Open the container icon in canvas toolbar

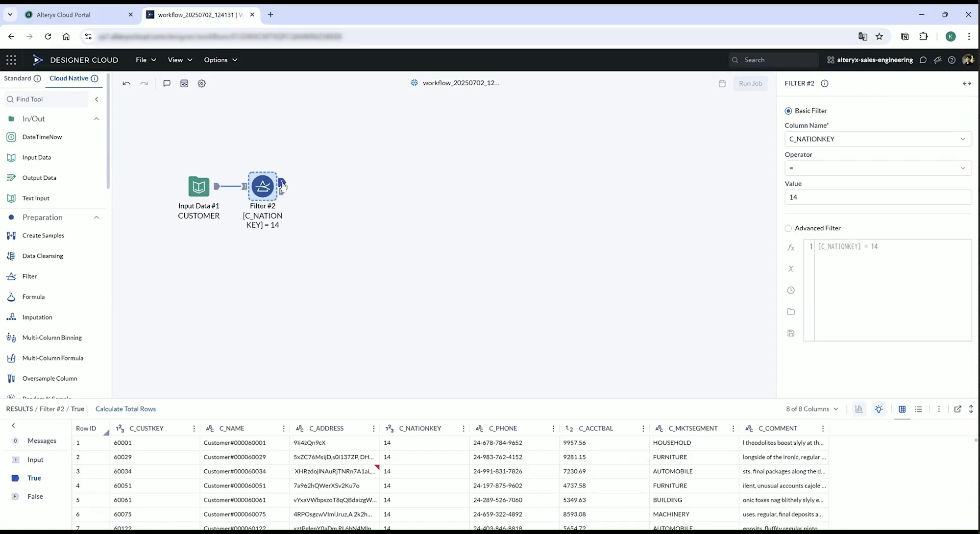tap(184, 83)
